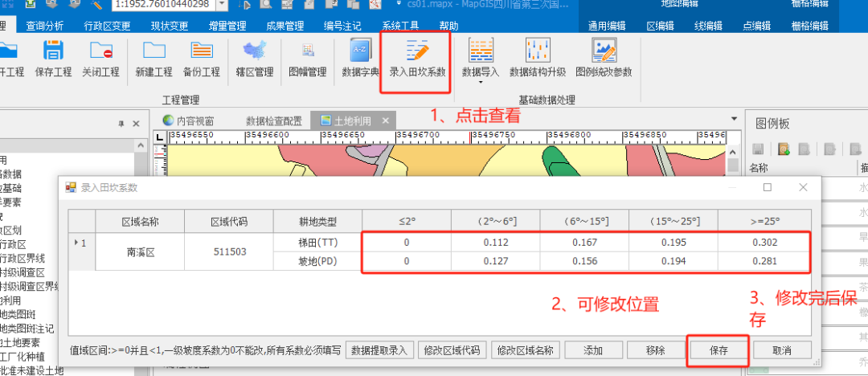The width and height of the screenshot is (868, 376).
Task: Click the 保存工程 save project icon
Action: point(53,51)
